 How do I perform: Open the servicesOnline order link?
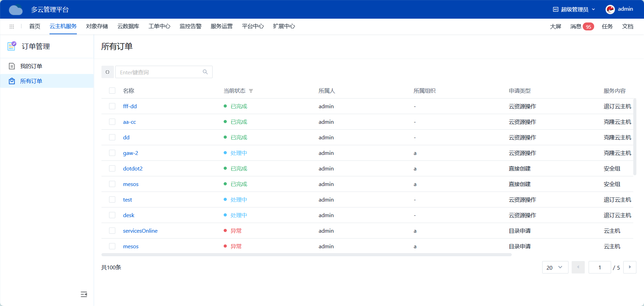pyautogui.click(x=140, y=231)
